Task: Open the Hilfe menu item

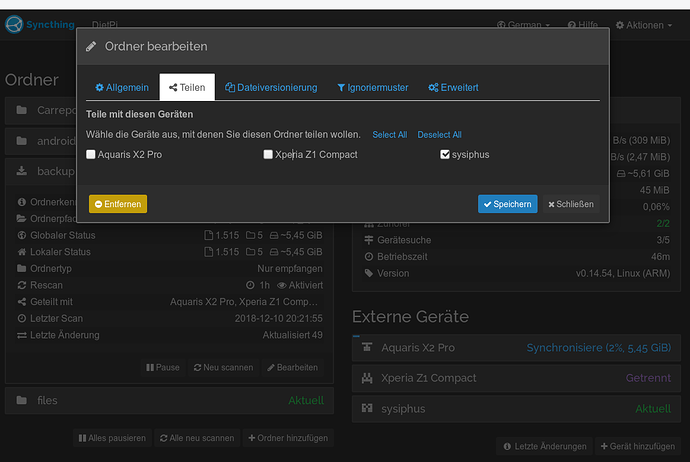Action: (583, 25)
